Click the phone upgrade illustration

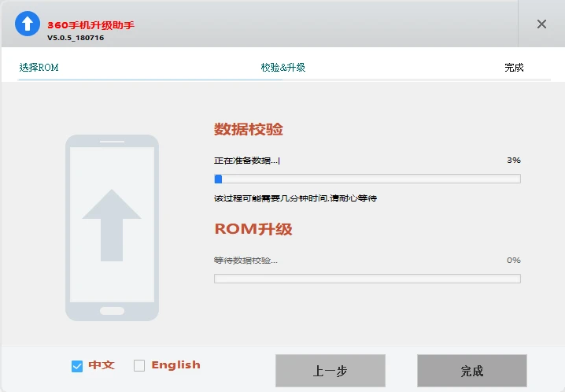pos(112,227)
